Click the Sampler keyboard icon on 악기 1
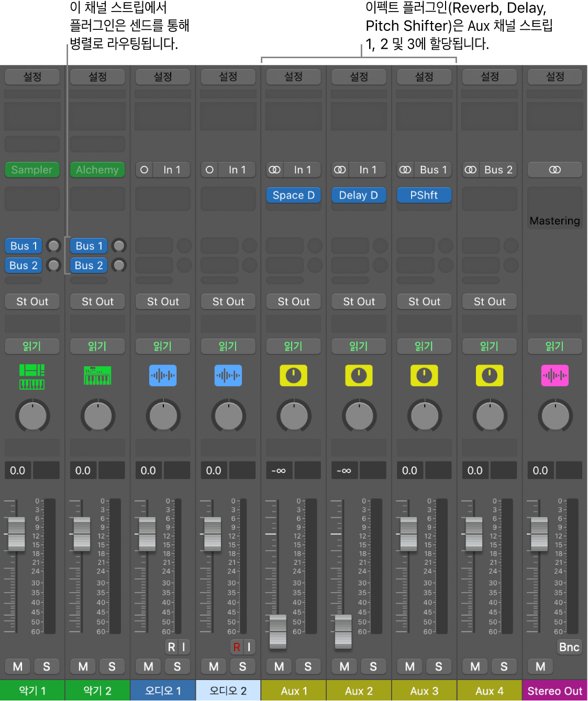The width and height of the screenshot is (588, 701). tap(32, 376)
